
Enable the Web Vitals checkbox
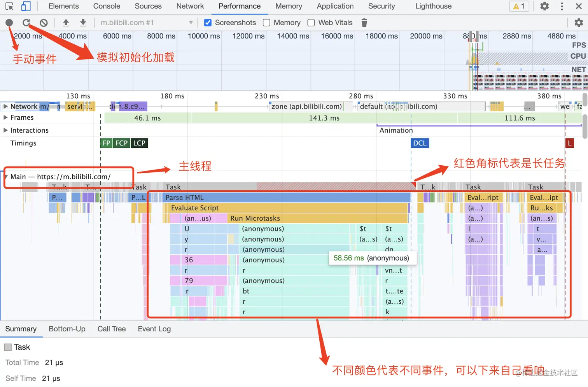click(x=311, y=23)
